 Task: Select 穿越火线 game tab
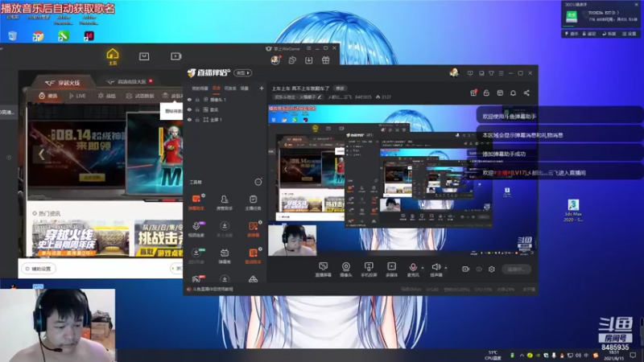64,83
